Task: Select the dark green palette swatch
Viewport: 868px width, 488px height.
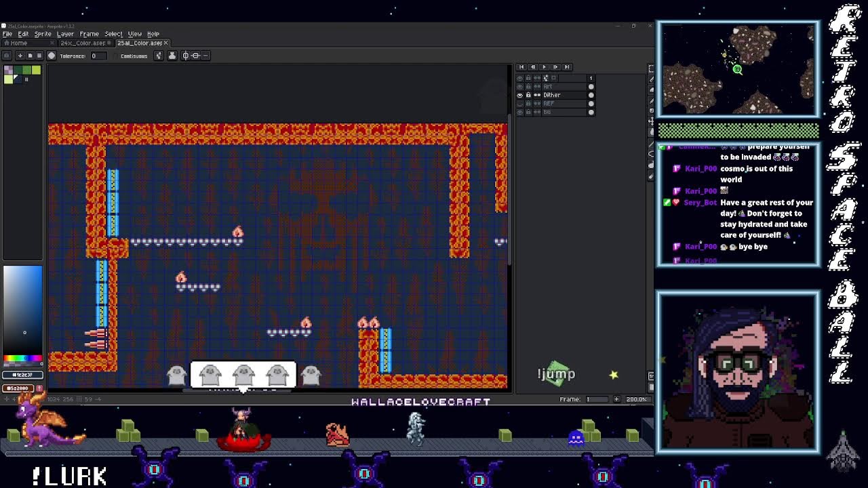Action: [x=18, y=70]
